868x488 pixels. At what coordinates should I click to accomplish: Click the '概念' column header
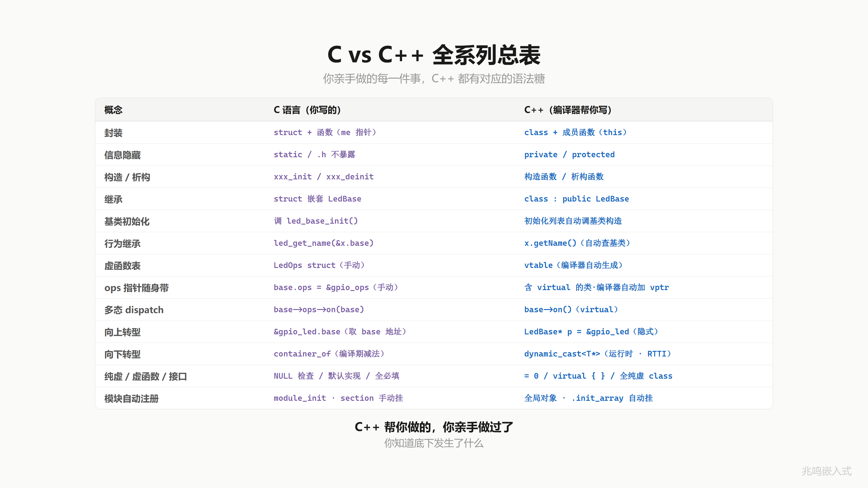[x=113, y=110]
